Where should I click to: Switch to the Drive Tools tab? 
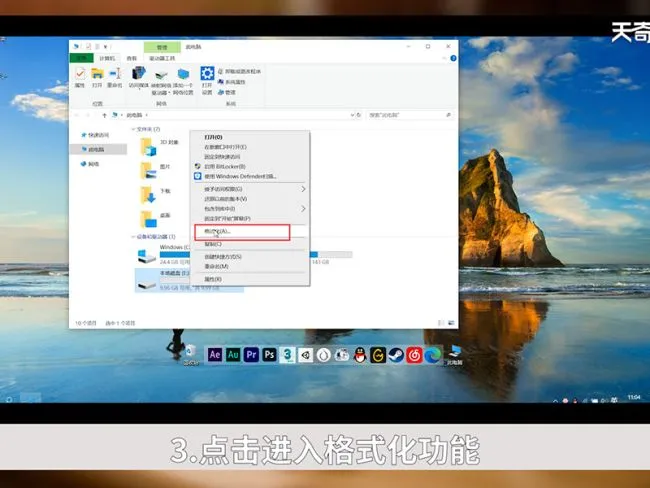[162, 58]
